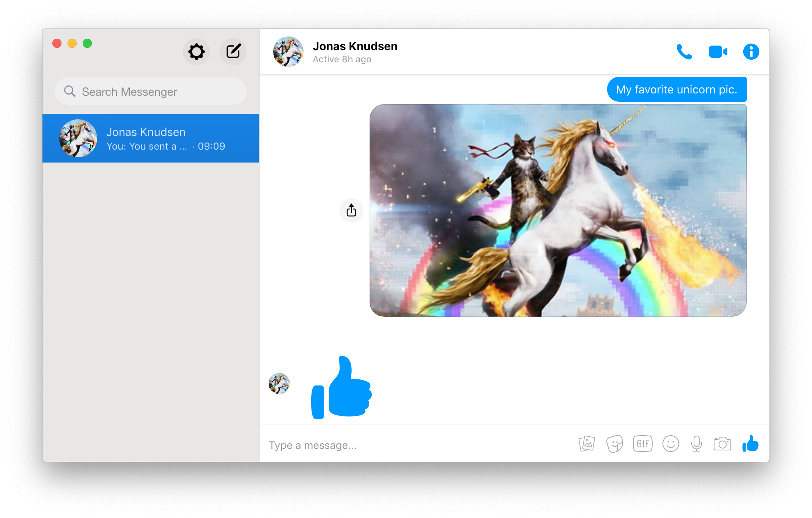
Task: Open the sticker picker
Action: 614,443
